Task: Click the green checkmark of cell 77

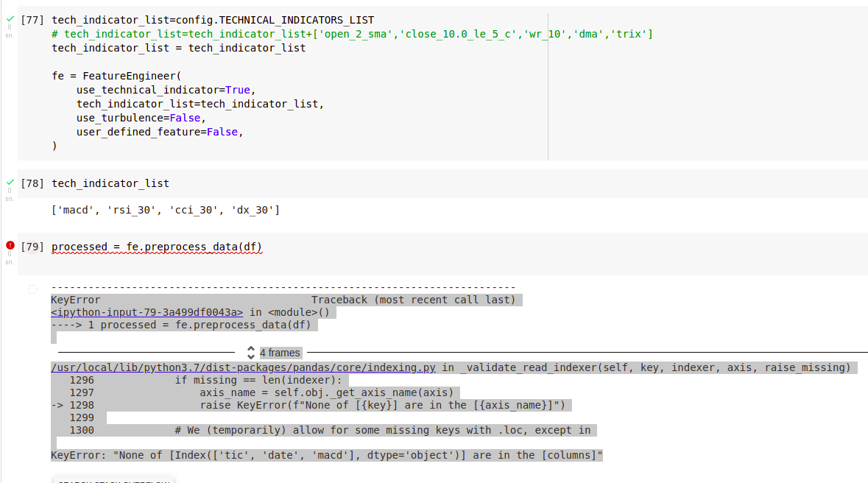Action: (10, 19)
